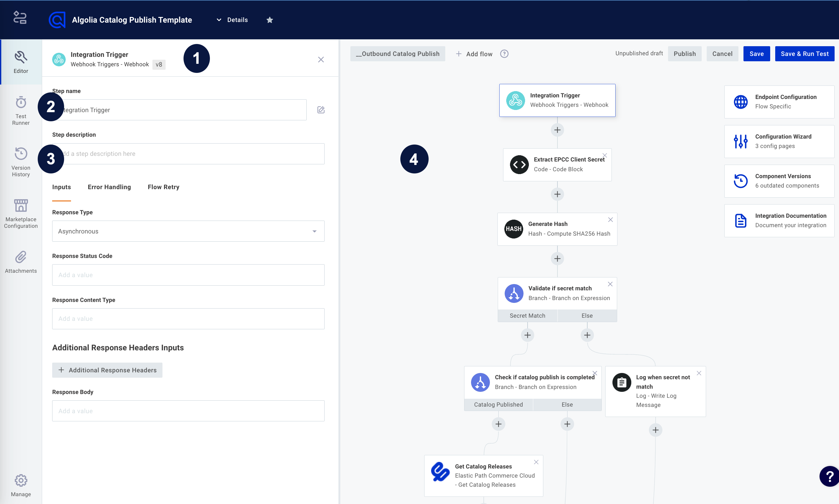839x504 pixels.
Task: Click the Cancel button
Action: (722, 54)
